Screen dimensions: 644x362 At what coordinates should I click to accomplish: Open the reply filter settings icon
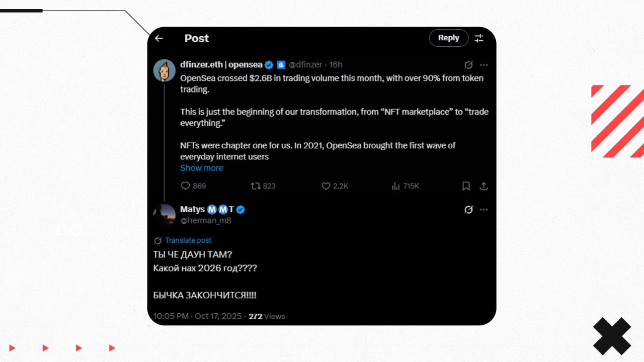coord(479,38)
